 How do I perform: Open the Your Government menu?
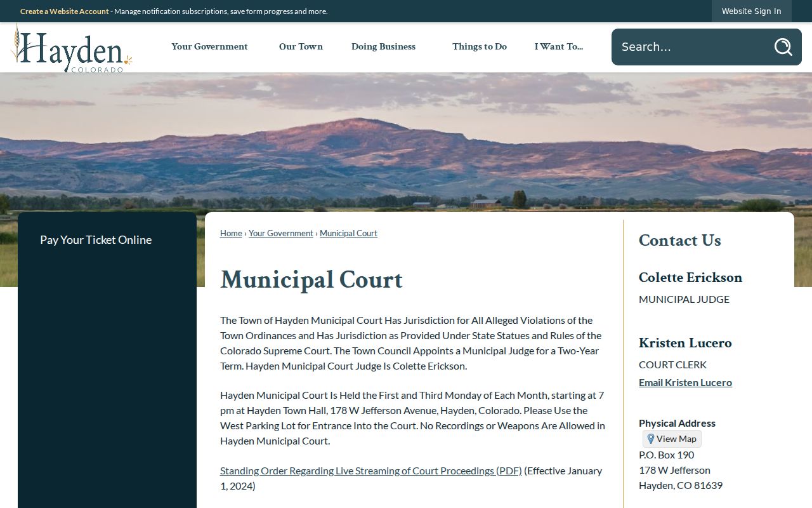pos(209,46)
